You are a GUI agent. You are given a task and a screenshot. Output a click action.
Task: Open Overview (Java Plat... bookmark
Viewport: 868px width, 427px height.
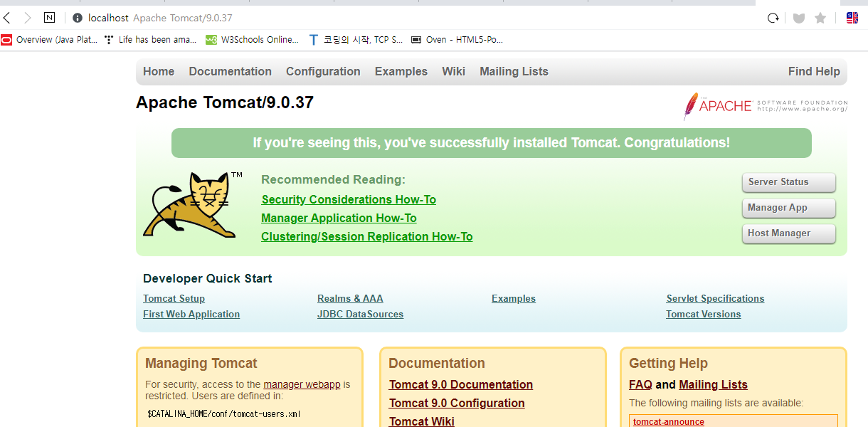click(50, 40)
